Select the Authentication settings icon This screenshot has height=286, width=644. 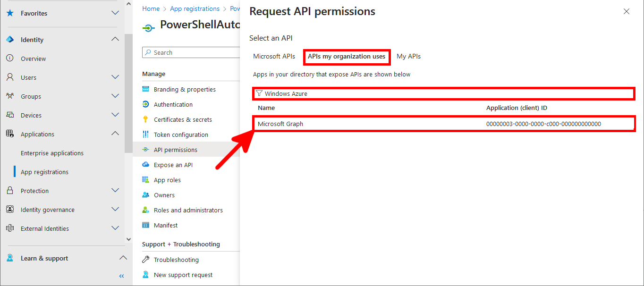click(x=146, y=104)
